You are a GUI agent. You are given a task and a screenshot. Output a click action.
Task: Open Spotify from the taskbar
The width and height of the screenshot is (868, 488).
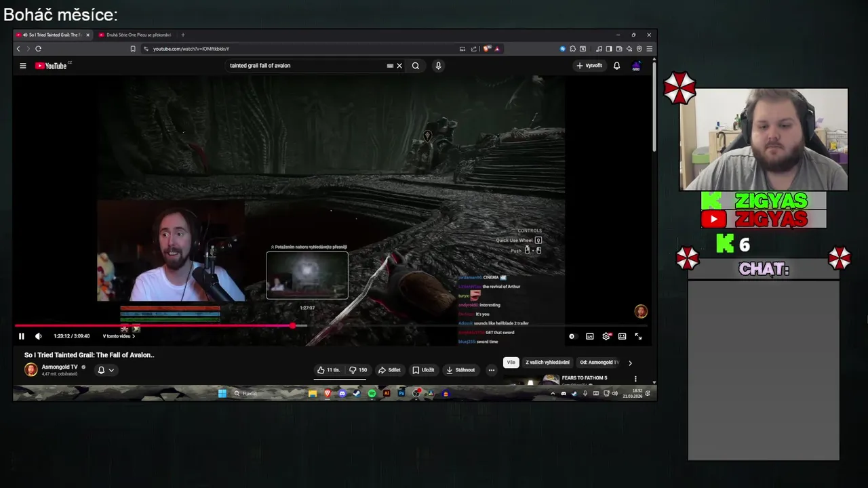[x=372, y=393]
